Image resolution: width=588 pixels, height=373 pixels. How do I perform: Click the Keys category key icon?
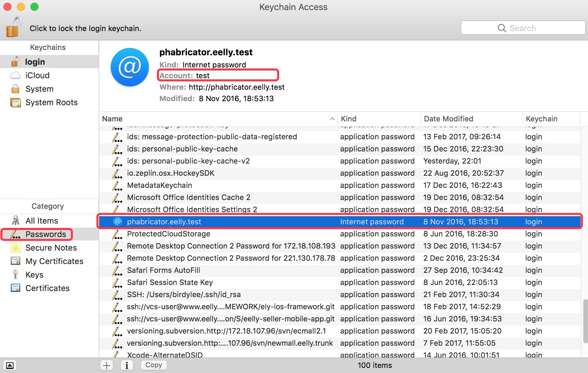click(16, 275)
